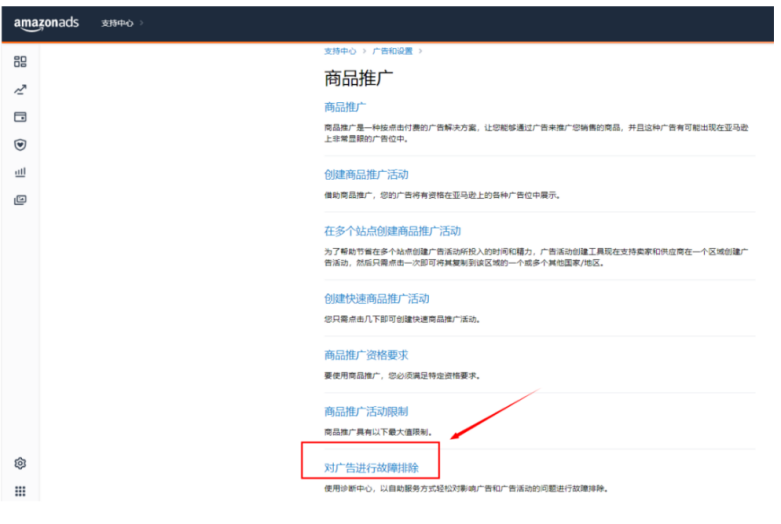Click description starting 商品推广是一种按点击付费
The width and height of the screenshot is (781, 524).
click(536, 133)
